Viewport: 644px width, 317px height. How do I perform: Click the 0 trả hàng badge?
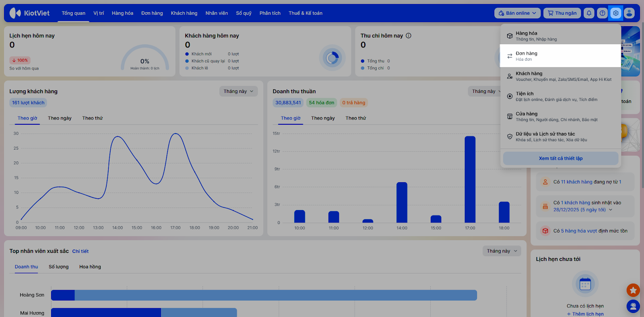[x=354, y=103]
